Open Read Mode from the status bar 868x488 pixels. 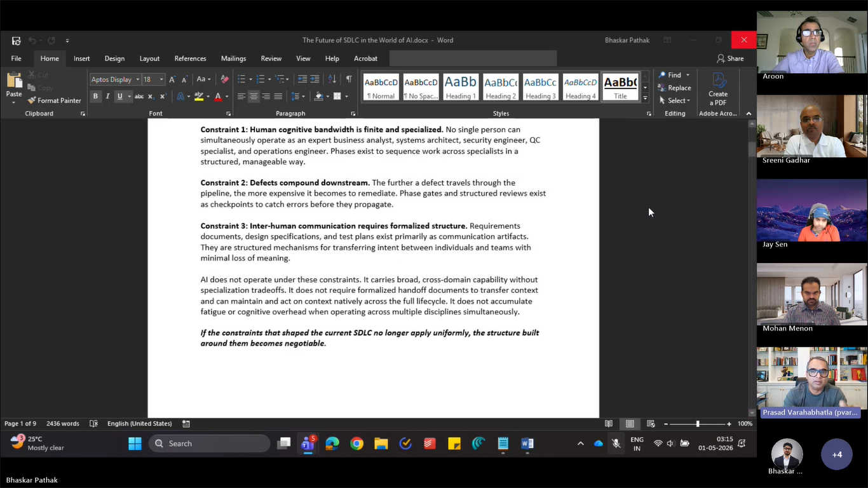tap(609, 424)
